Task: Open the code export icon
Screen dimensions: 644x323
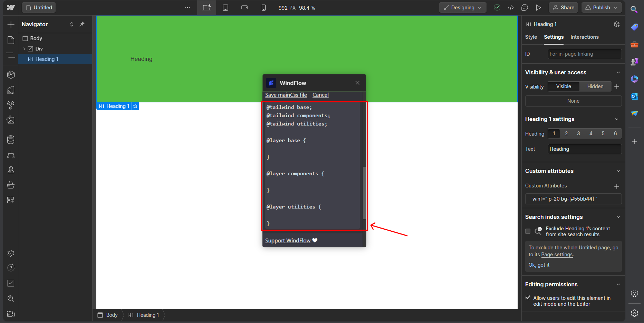Action: pyautogui.click(x=511, y=8)
